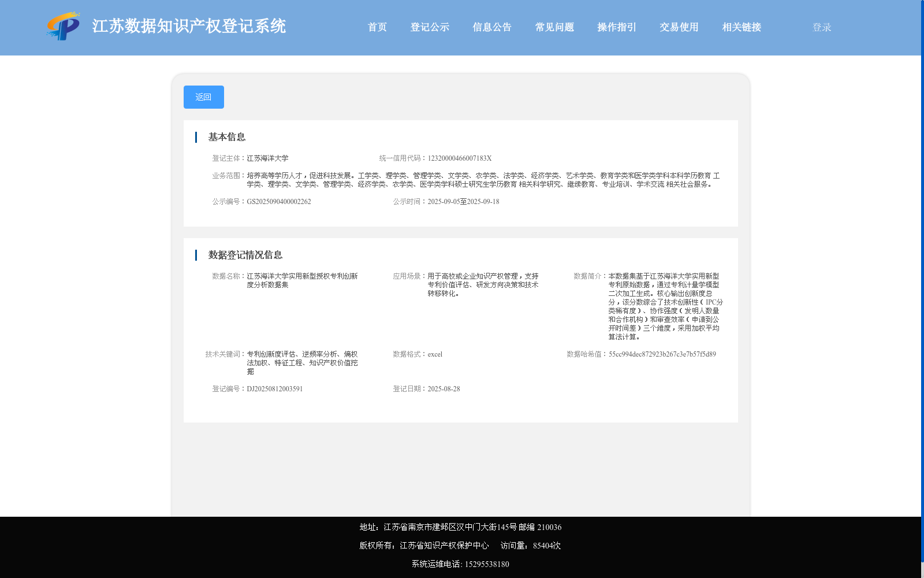This screenshot has height=578, width=924.
Task: Select publicity number GS2025090400002262
Action: point(279,202)
